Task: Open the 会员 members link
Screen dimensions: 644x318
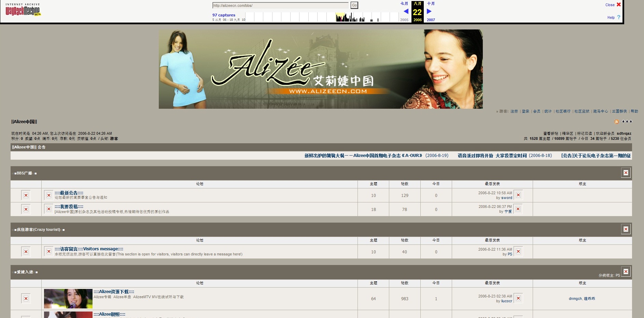Action: coord(537,111)
